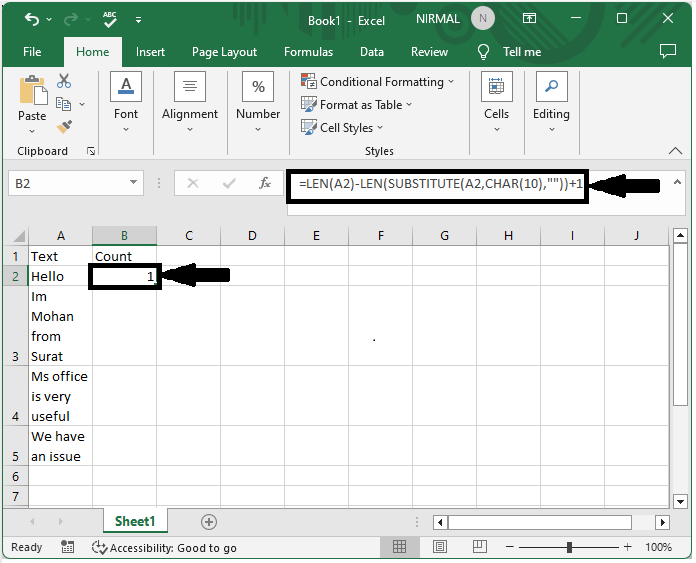Open the Formulas tab
The height and width of the screenshot is (563, 696).
(x=308, y=52)
